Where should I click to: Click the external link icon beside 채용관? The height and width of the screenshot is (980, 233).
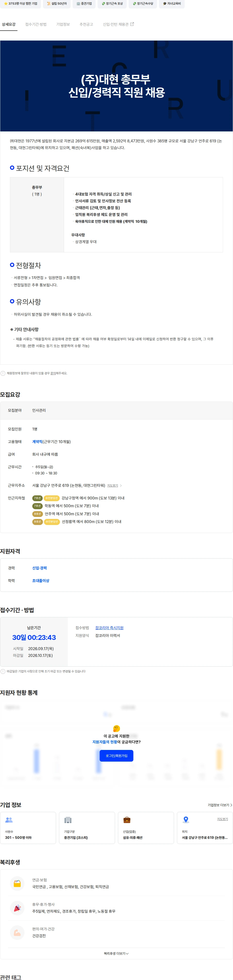click(x=132, y=24)
